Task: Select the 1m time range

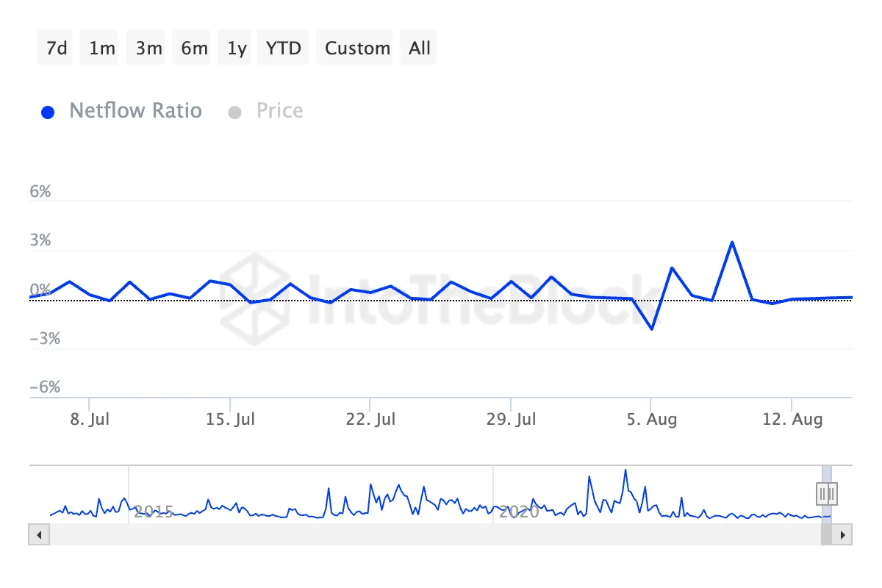Action: pos(102,49)
